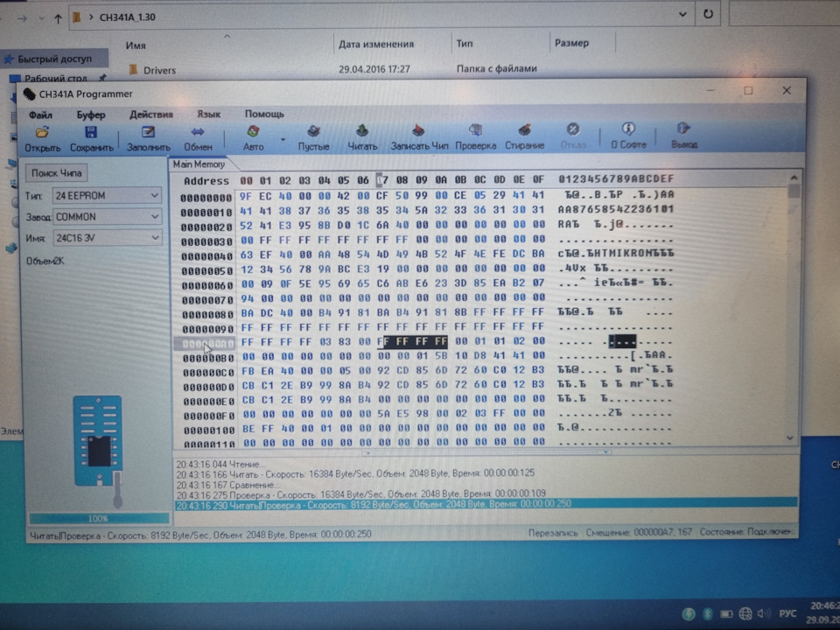Expand the arrow next to the Авто button
The height and width of the screenshot is (630, 840).
click(283, 140)
